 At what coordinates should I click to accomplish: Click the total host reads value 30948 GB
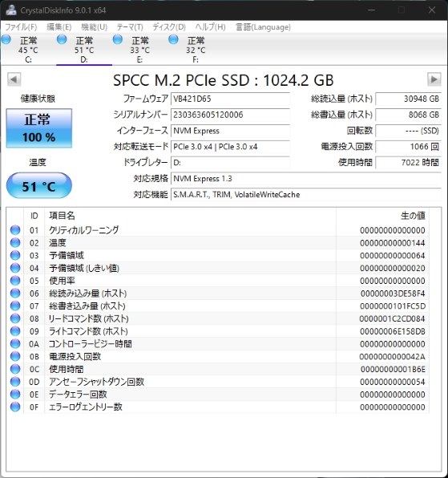408,99
